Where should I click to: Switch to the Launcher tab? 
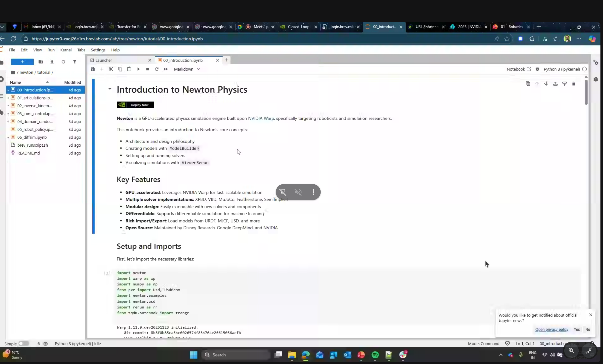[x=104, y=60]
